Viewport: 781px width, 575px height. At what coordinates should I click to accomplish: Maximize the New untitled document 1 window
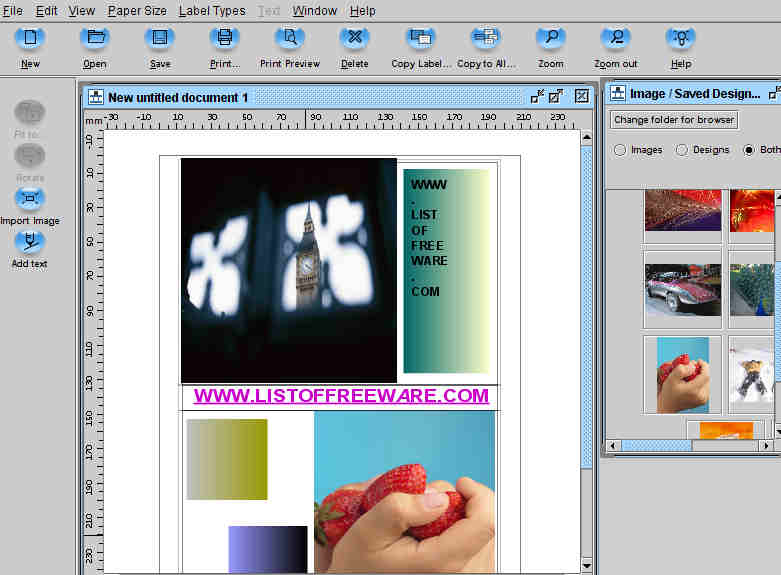point(555,96)
